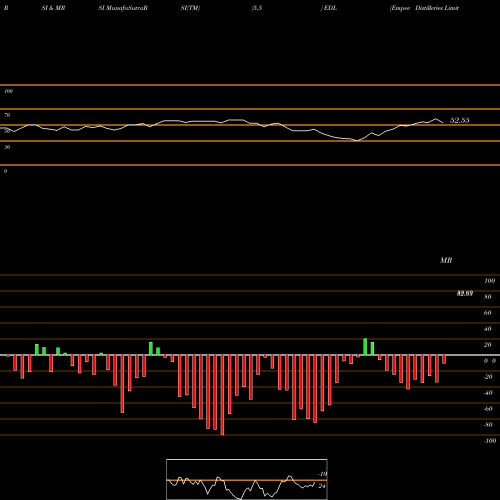This screenshot has height=500, width=500.
Task: Click the 30 label on RSI axis
Action: [7, 147]
